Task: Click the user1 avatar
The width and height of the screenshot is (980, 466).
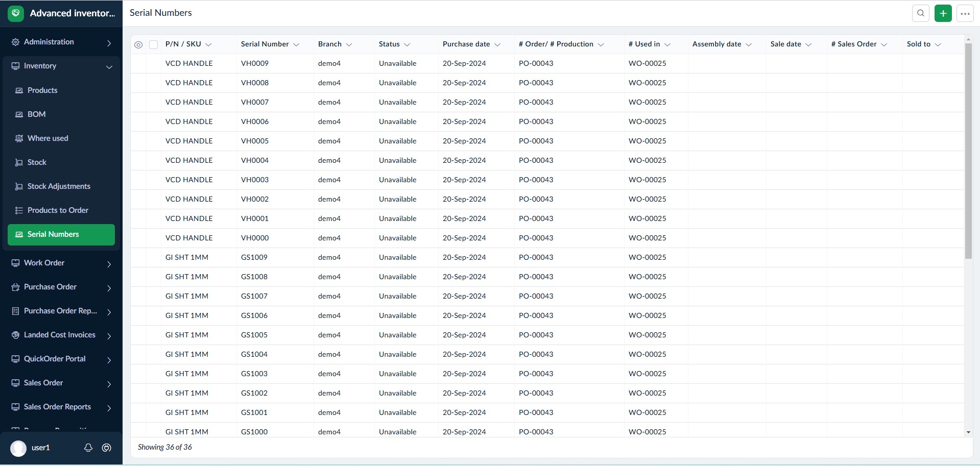Action: click(18, 448)
